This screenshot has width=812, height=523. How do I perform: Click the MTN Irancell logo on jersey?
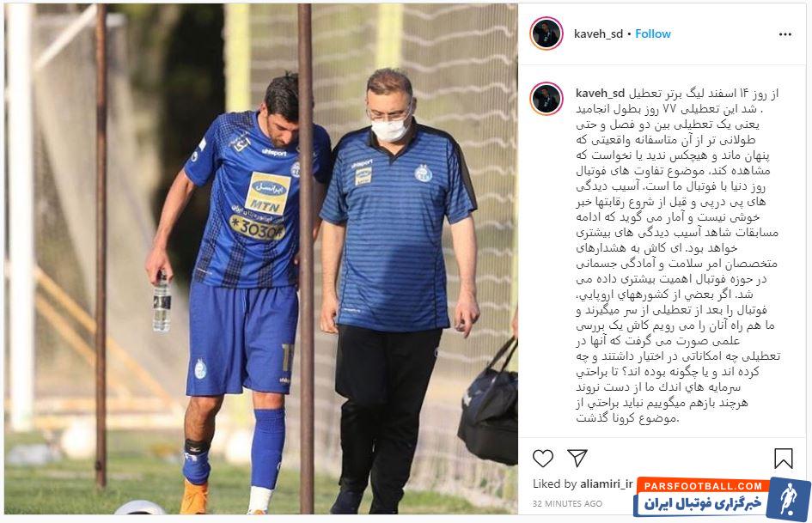(x=267, y=194)
